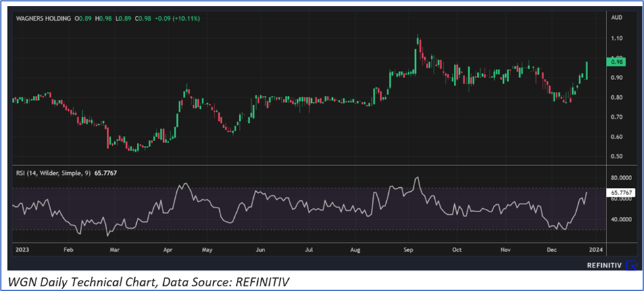Screen dimensions: 644x291
Task: Select the 2023 marker on time axis
Action: (22, 250)
